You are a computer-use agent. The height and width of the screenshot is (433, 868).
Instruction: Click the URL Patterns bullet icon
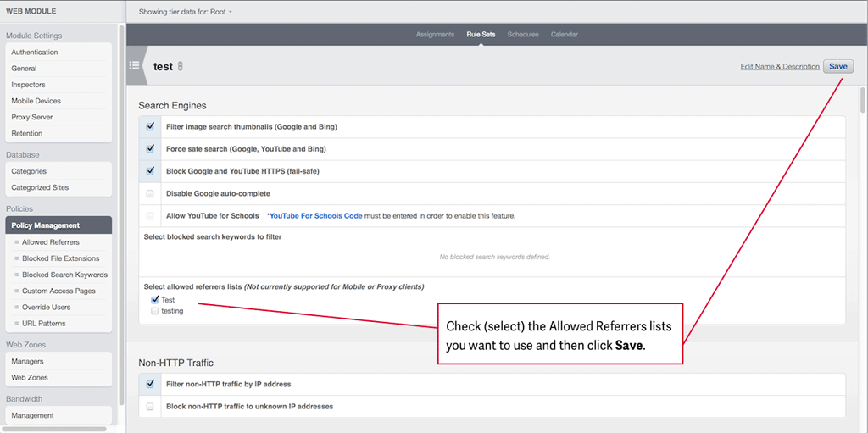point(16,324)
